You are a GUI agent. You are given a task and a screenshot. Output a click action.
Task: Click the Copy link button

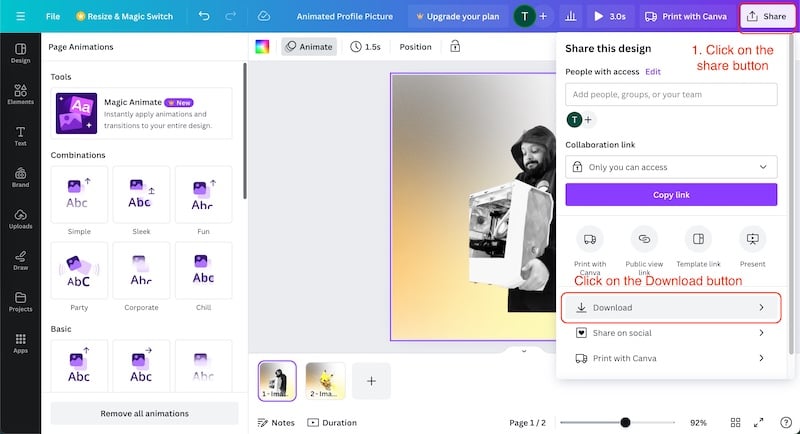coord(671,195)
